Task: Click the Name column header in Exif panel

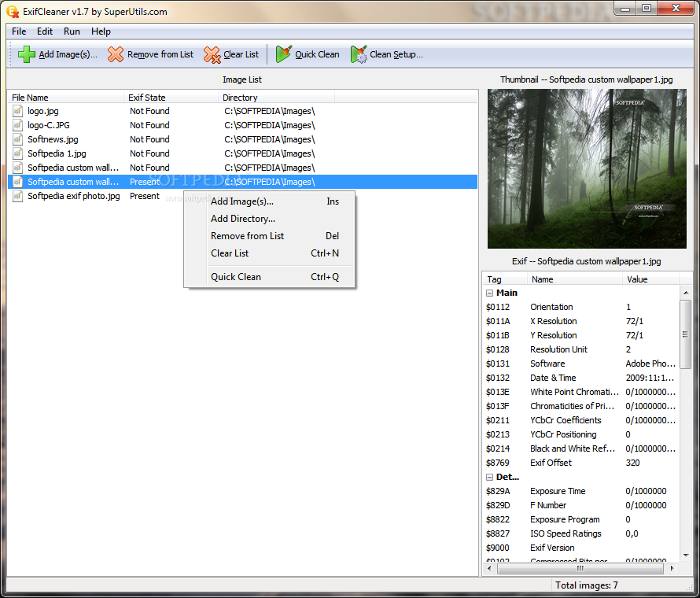Action: click(575, 279)
